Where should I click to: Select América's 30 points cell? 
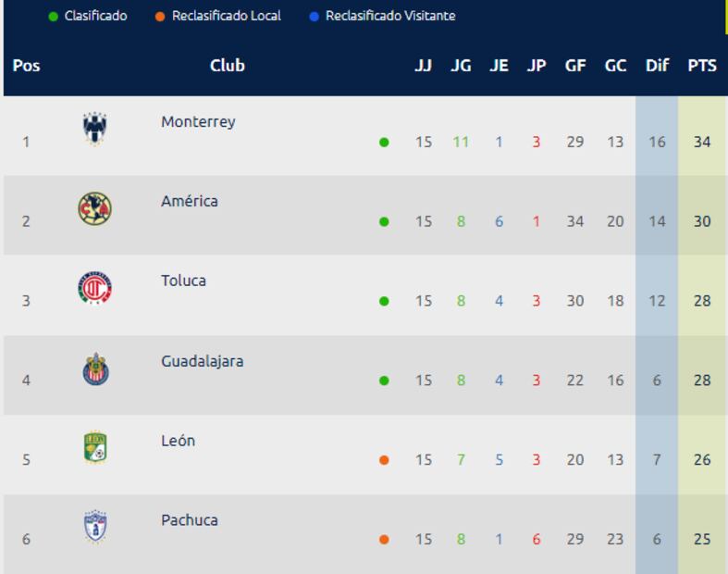tap(702, 221)
